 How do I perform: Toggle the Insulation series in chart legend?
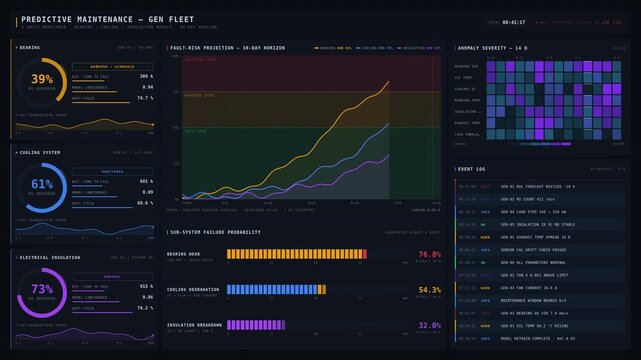pos(419,48)
